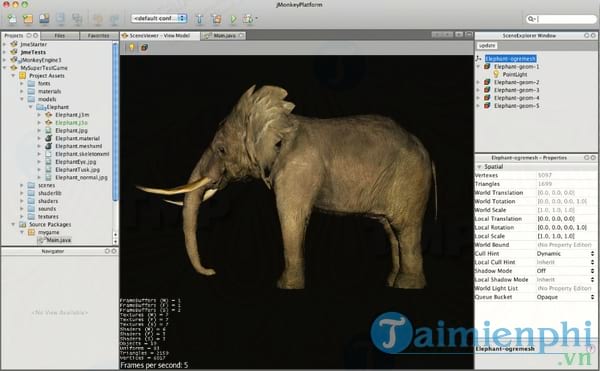
Task: Open the Cull Hint dropdown
Action: pyautogui.click(x=566, y=254)
